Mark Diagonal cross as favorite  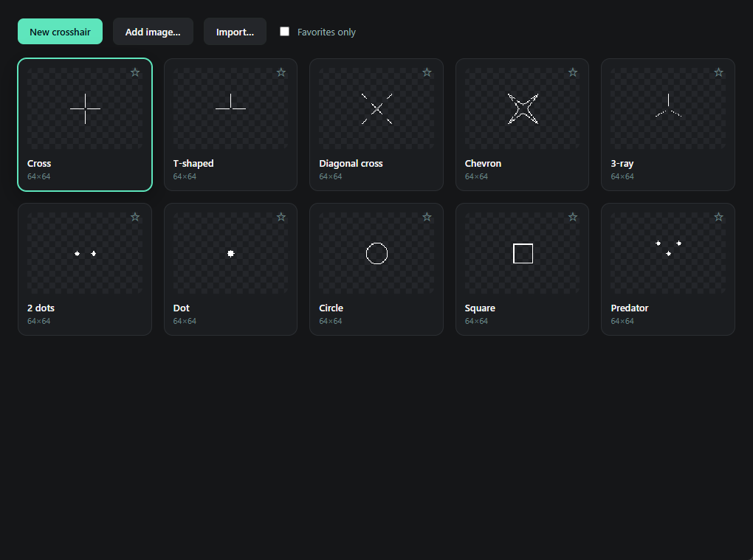[427, 72]
